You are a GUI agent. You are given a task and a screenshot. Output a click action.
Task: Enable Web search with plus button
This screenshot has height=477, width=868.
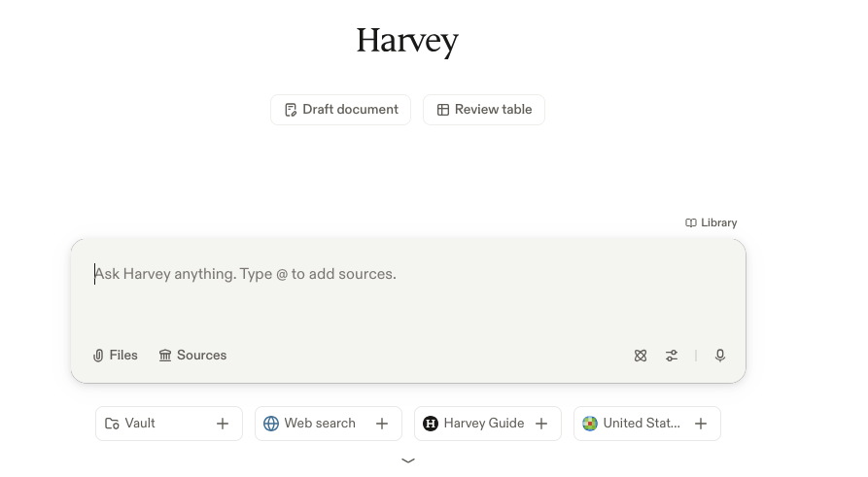382,424
